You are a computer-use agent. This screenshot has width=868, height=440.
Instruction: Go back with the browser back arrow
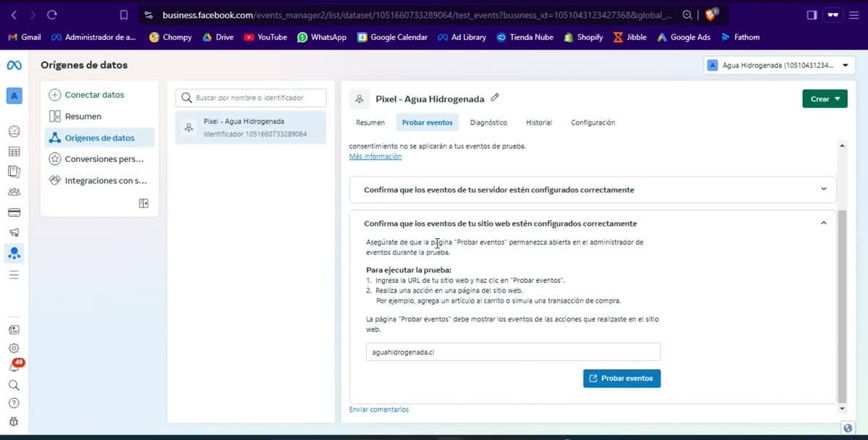click(14, 14)
